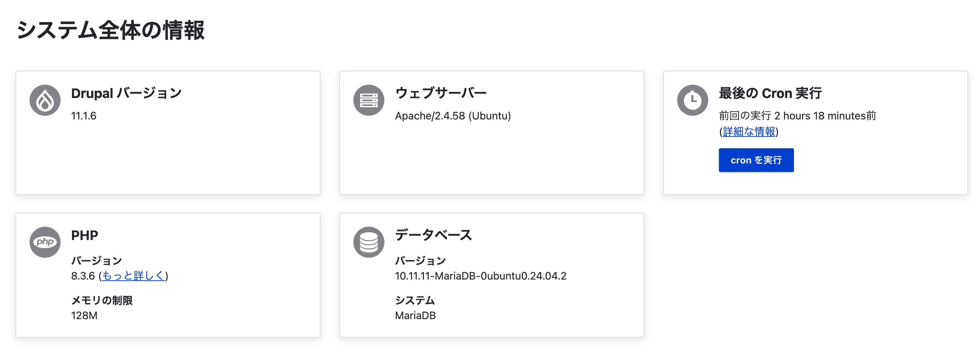Click the MariaDB system value text
The image size is (980, 355).
415,316
